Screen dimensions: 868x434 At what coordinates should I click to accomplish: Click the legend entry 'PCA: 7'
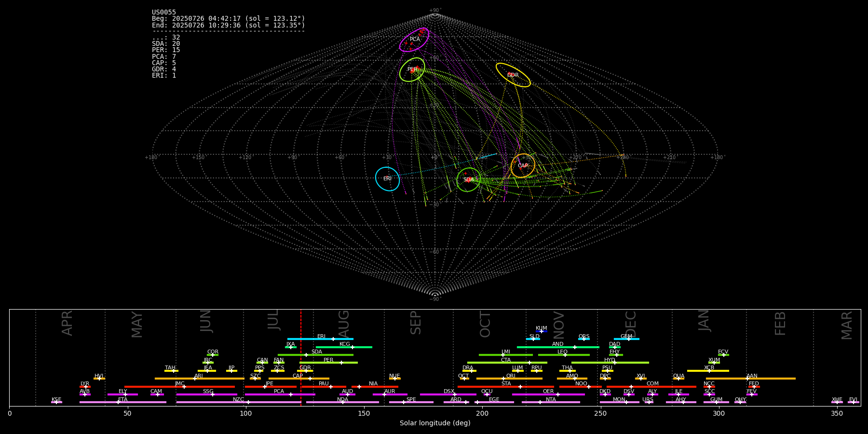(164, 57)
